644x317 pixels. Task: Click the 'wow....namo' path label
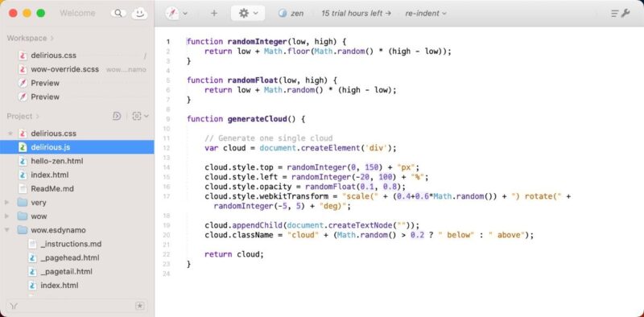point(126,70)
